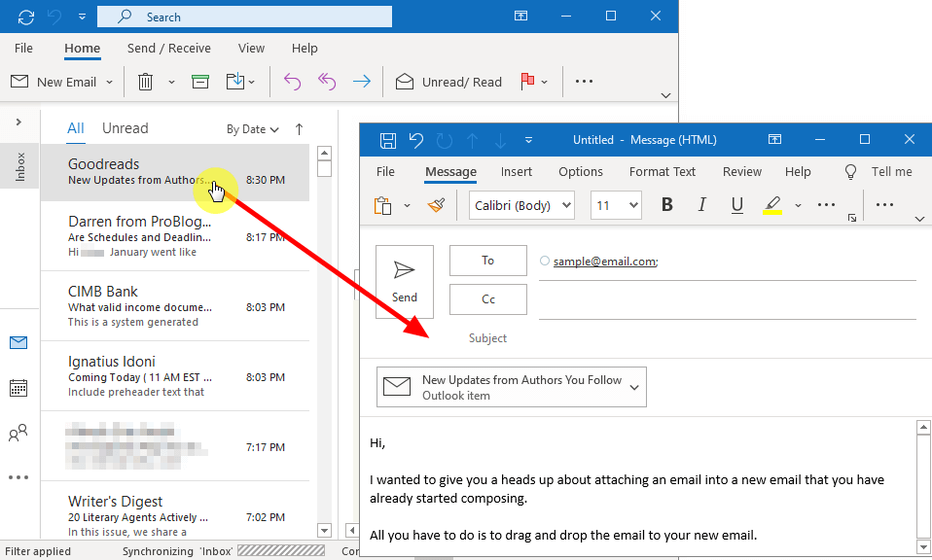The width and height of the screenshot is (932, 560).
Task: Open the By Date sort dropdown
Action: click(x=253, y=129)
